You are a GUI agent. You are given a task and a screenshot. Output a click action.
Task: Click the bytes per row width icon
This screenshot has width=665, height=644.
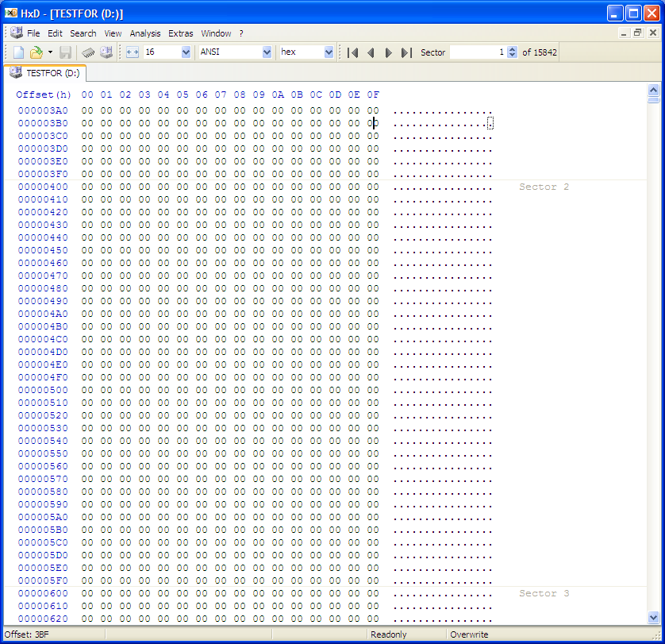[133, 52]
